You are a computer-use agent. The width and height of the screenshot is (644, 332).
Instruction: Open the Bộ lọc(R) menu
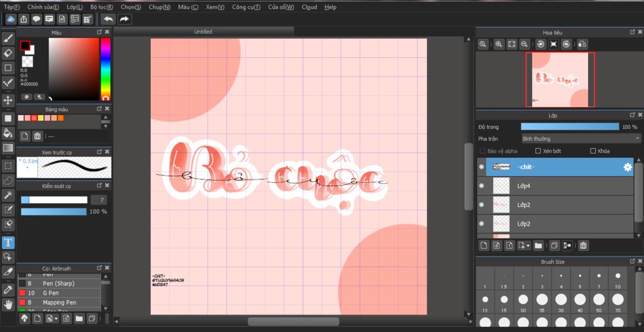coord(103,7)
